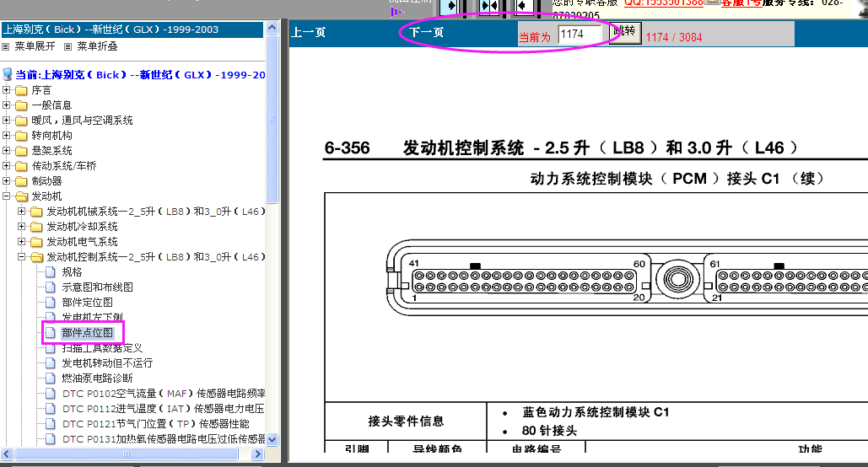Click the 制动器 folder icon

pyautogui.click(x=22, y=181)
